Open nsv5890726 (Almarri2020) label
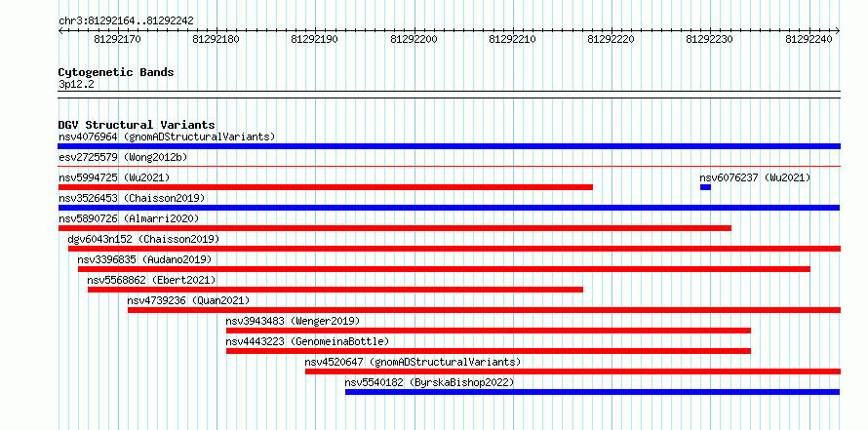Image resolution: width=868 pixels, height=430 pixels. tap(129, 218)
